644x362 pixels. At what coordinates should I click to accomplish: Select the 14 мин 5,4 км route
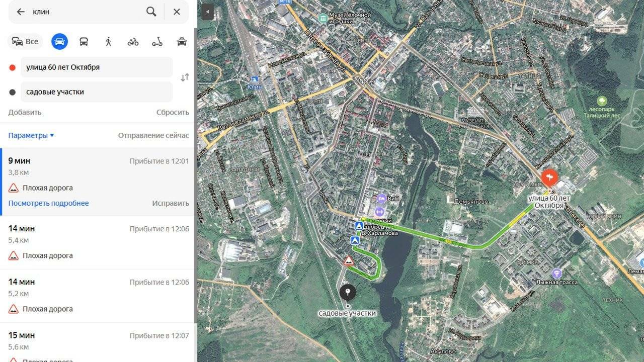coord(97,242)
